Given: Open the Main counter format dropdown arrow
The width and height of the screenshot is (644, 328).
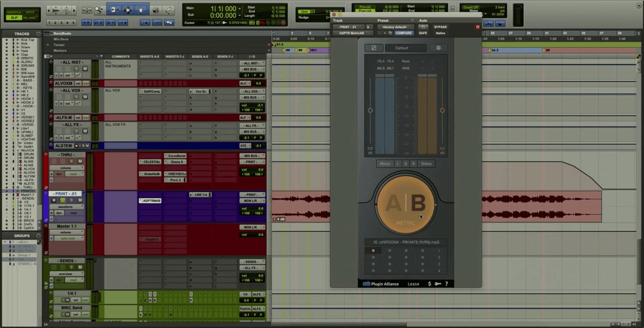Looking at the screenshot, I should [x=239, y=8].
